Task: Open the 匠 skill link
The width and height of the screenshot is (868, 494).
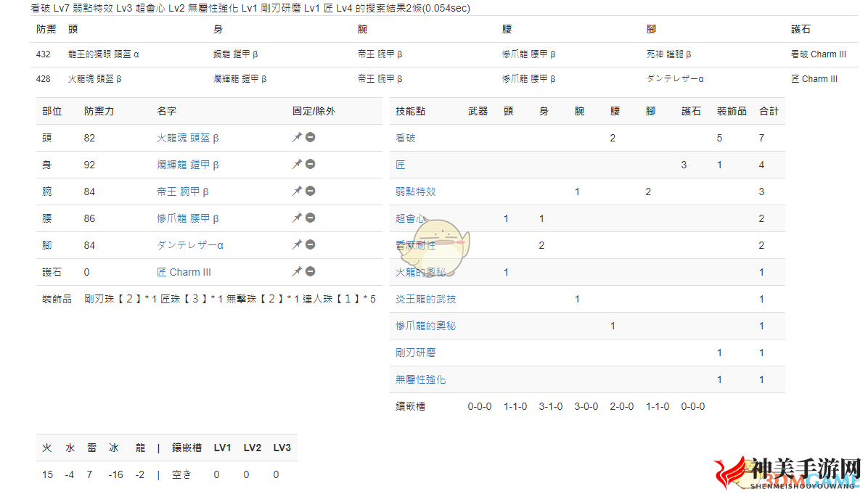Action: (400, 165)
